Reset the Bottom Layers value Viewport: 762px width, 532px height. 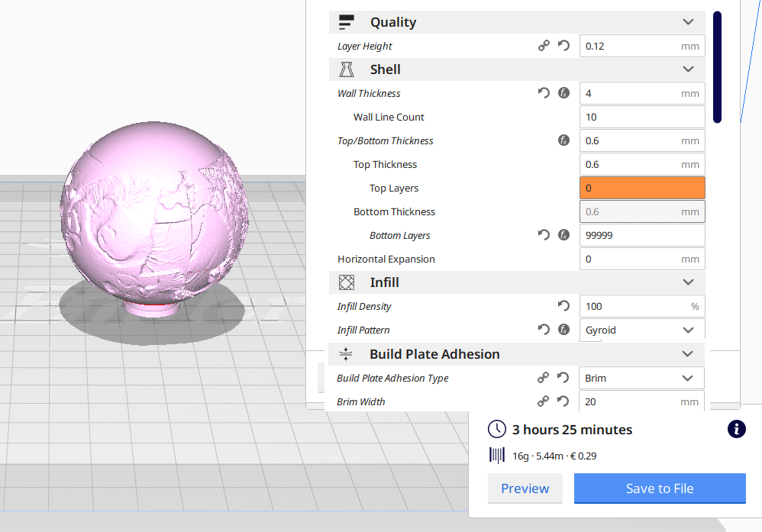tap(544, 235)
